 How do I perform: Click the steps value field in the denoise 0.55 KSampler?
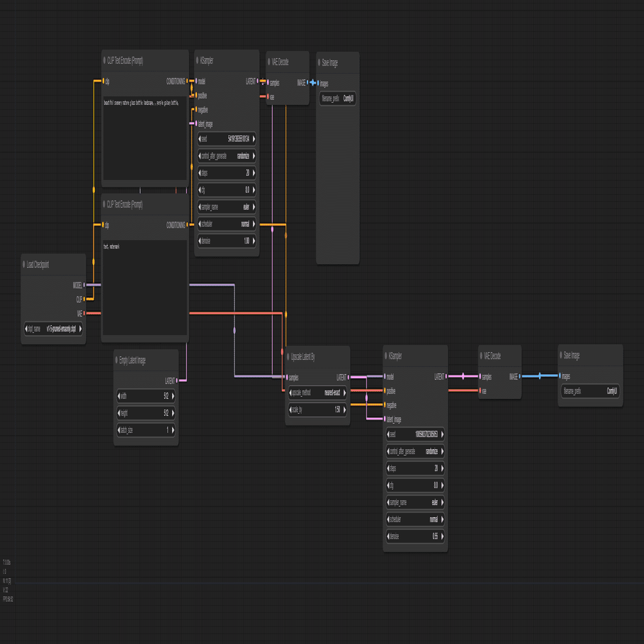415,468
